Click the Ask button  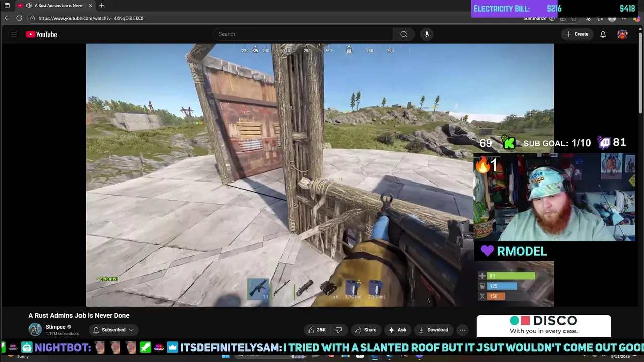coord(397,330)
